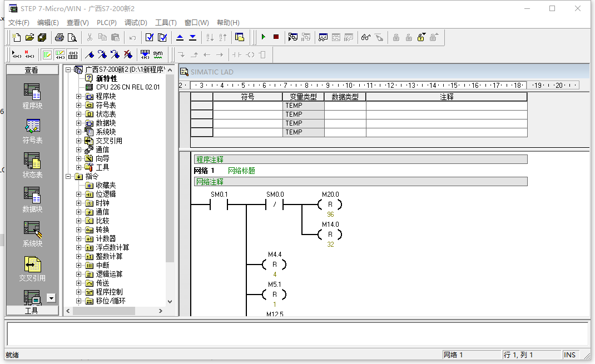Viewport: 595px width, 364px height.
Task: Open the 工具(T) menu
Action: coord(166,22)
